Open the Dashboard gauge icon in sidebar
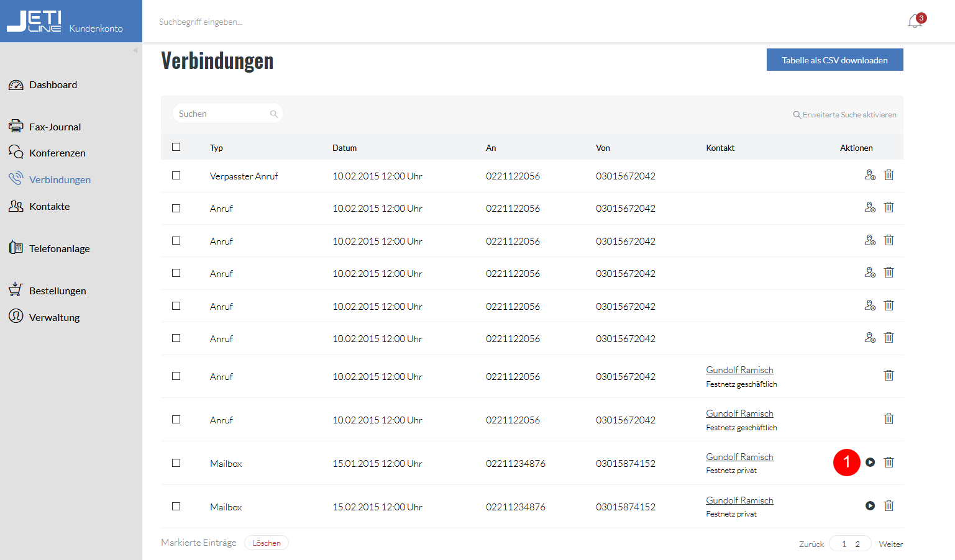 coord(16,85)
